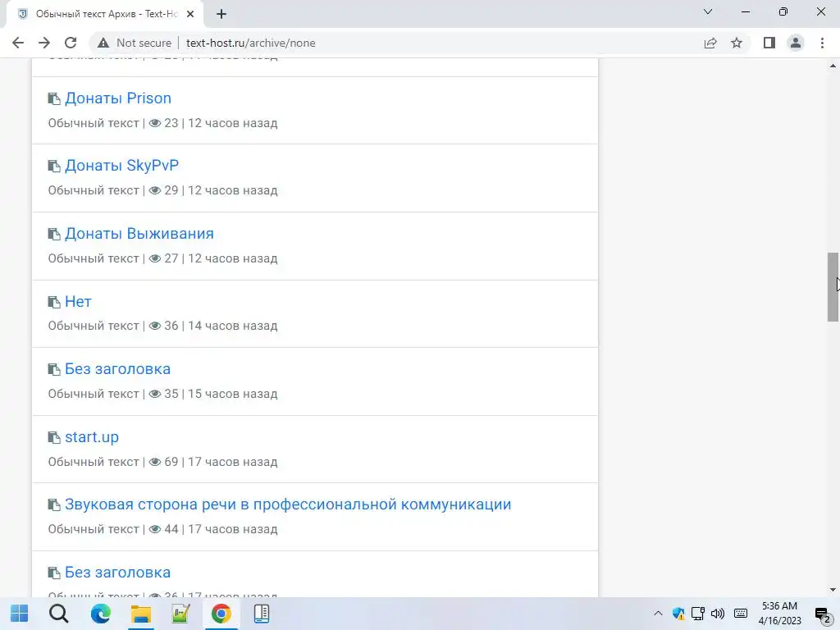This screenshot has height=630, width=840.
Task: Open File Explorer from taskbar
Action: (x=141, y=614)
